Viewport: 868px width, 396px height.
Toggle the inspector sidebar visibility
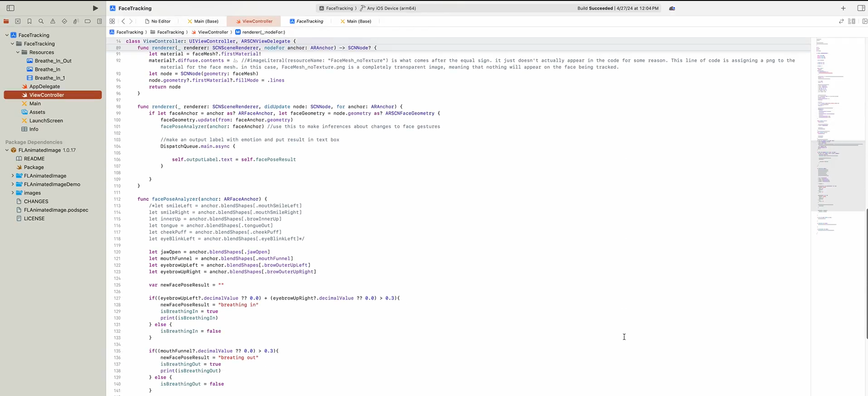pyautogui.click(x=861, y=8)
